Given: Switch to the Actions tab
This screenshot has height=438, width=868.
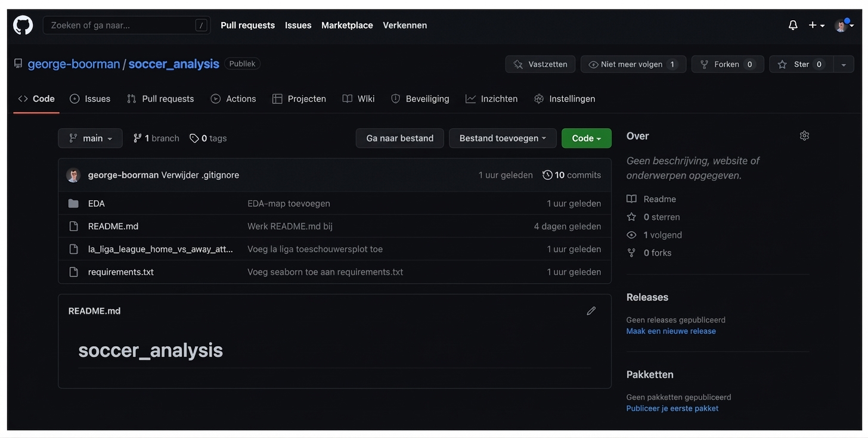Looking at the screenshot, I should [x=233, y=99].
